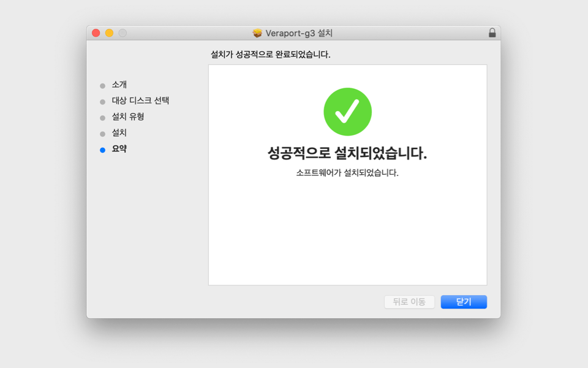The image size is (588, 368).
Task: Click the 소프트웨어가 설치되었습니다. message text
Action: pos(347,173)
